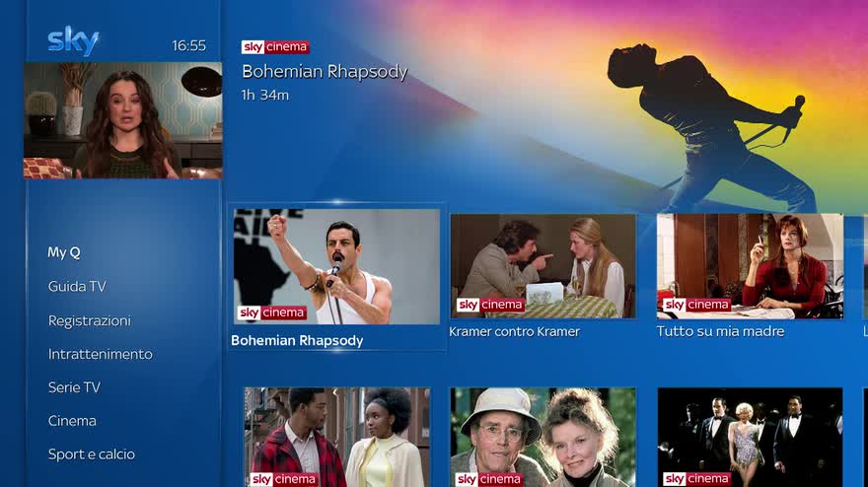This screenshot has height=487, width=868.
Task: Click the Sky Cinema badge on Kramer contro Kramer tile
Action: [x=490, y=305]
